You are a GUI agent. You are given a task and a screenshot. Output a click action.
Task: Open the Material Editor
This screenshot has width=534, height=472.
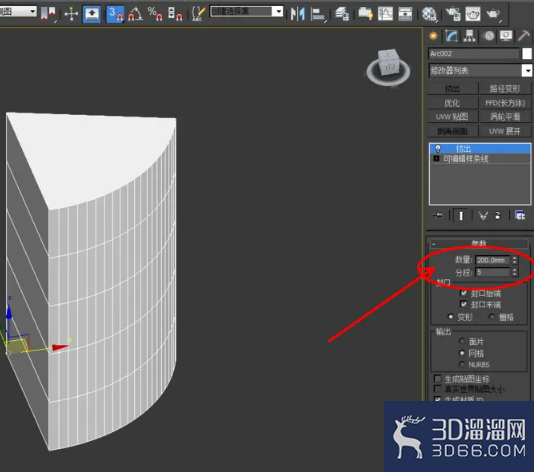tap(429, 14)
